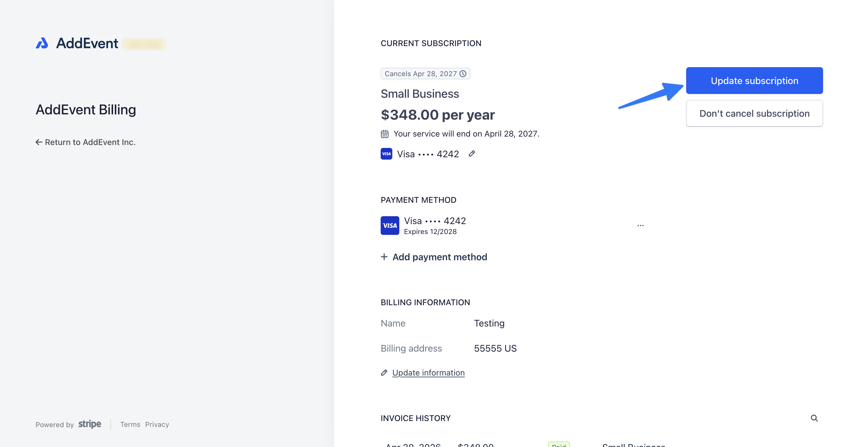The image size is (868, 447).
Task: Return to AddEvent Inc. link
Action: tap(86, 142)
